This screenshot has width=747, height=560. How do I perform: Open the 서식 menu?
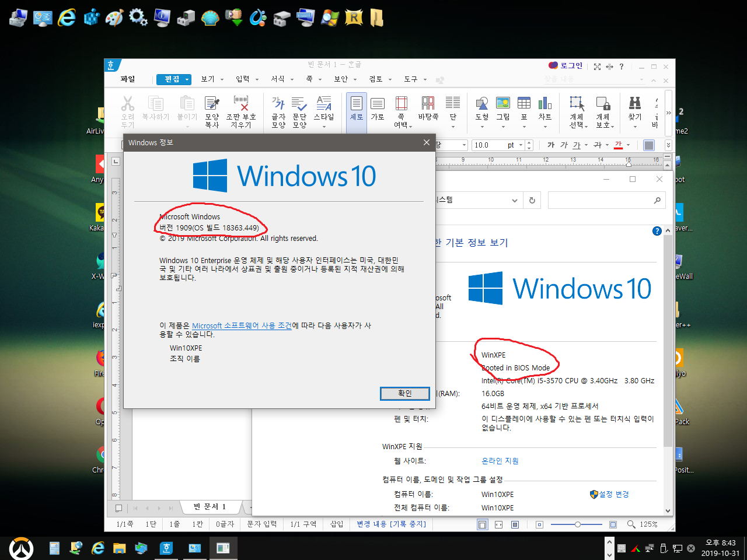tap(278, 79)
